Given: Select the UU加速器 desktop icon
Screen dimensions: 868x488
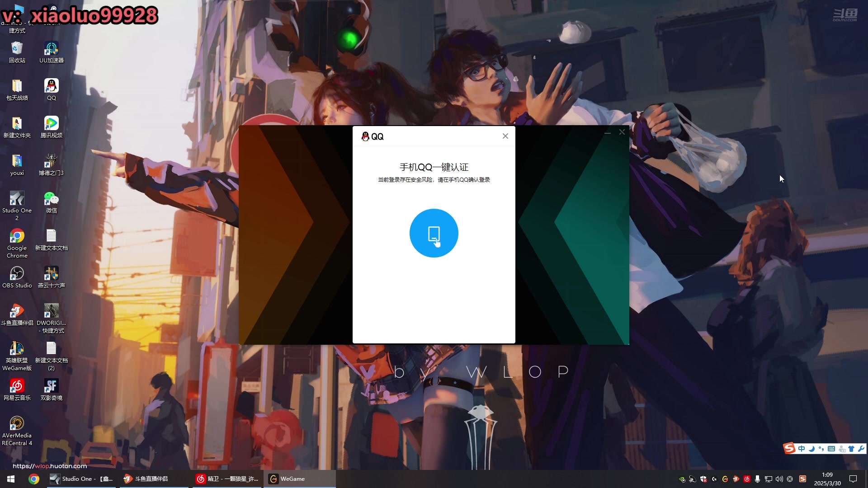Looking at the screenshot, I should point(52,52).
